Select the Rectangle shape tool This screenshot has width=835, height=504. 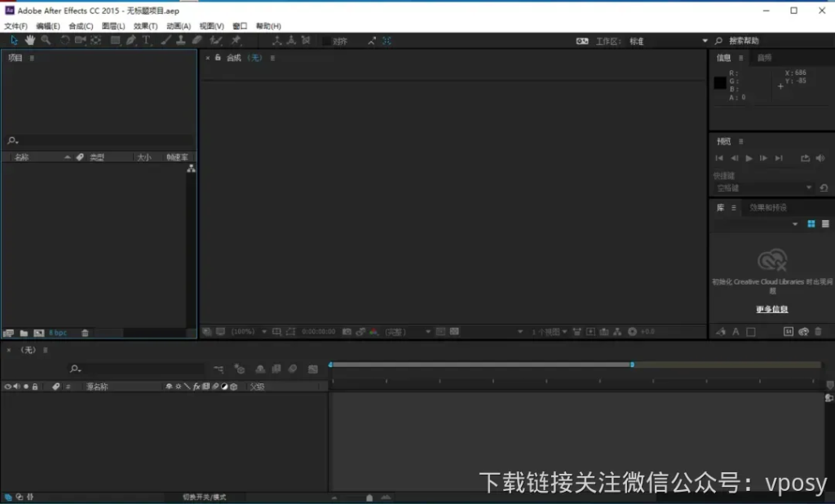coord(115,41)
